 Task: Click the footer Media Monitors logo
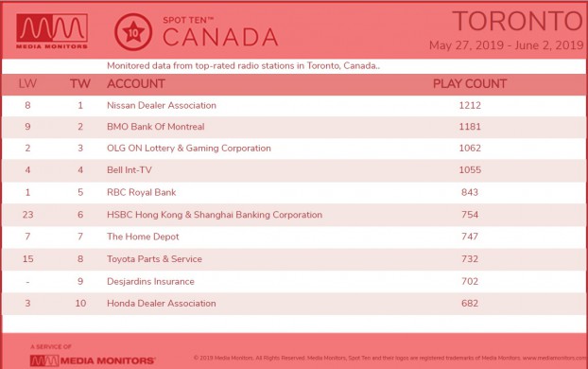[93, 360]
